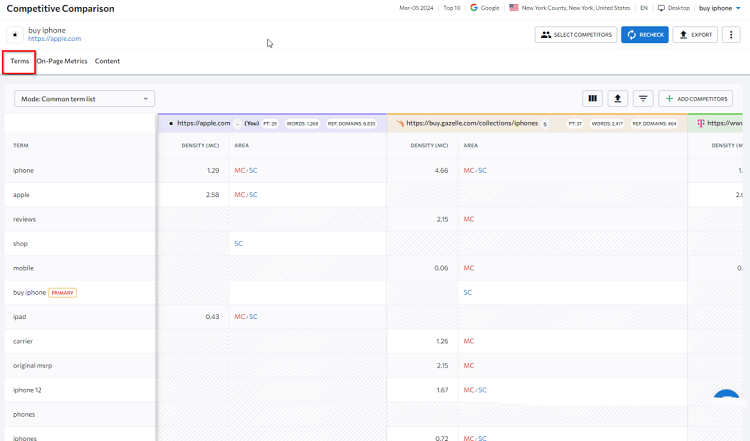
Task: Select the iphone 12 term row
Action: 80,390
